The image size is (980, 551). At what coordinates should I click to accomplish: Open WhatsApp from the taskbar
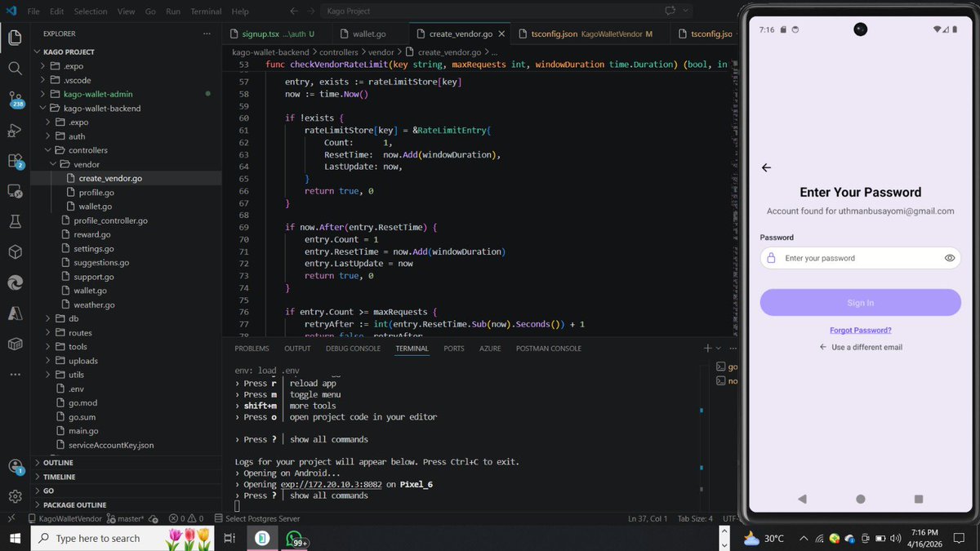(294, 539)
